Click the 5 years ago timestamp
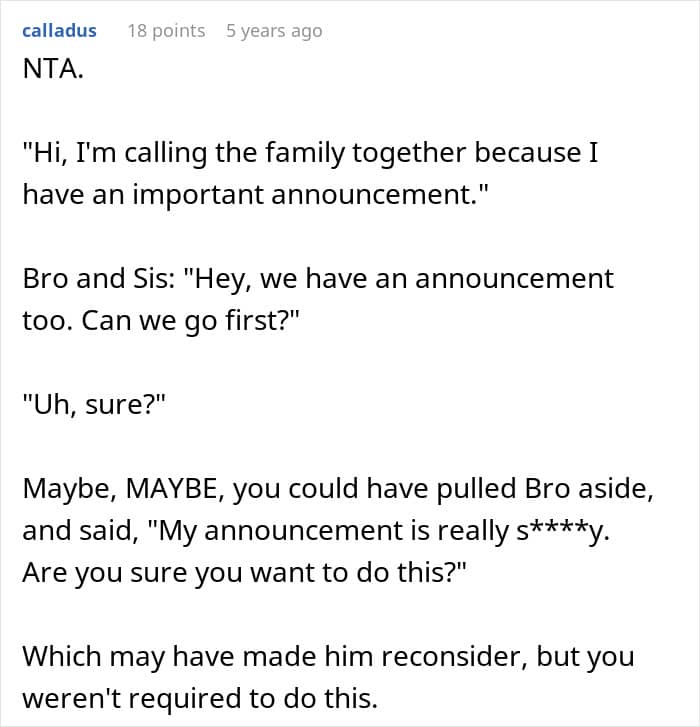 (274, 32)
